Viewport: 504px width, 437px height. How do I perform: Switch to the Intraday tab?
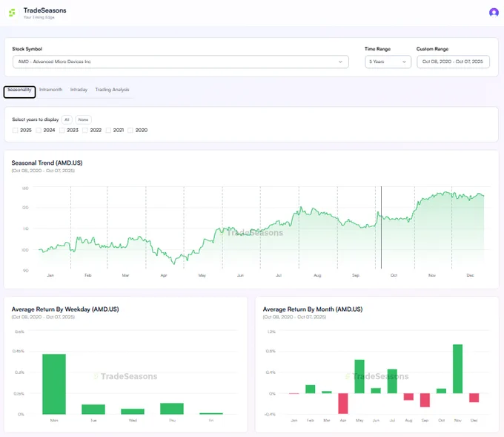[79, 90]
